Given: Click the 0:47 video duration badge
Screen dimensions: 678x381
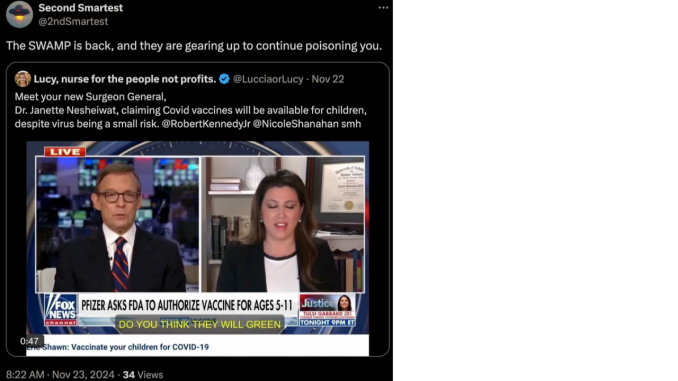Looking at the screenshot, I should [29, 341].
